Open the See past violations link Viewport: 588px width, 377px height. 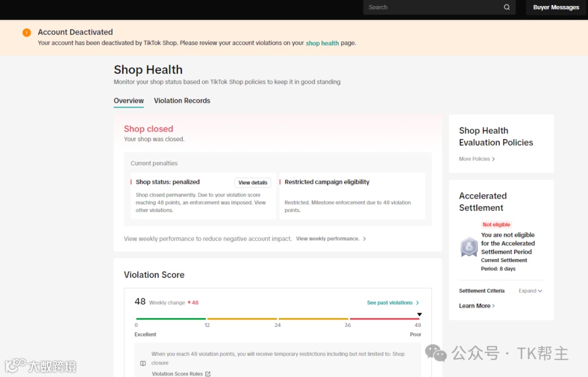390,302
